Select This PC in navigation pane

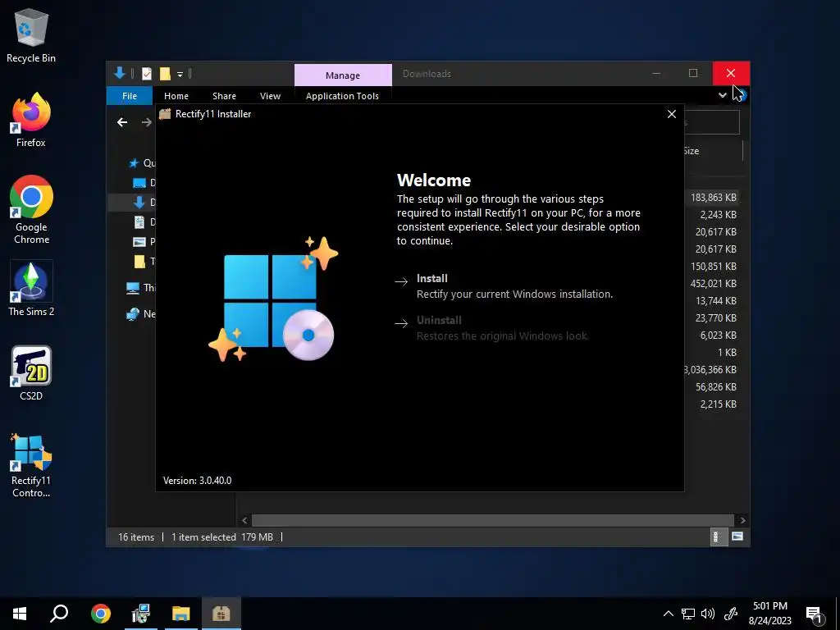(x=140, y=288)
